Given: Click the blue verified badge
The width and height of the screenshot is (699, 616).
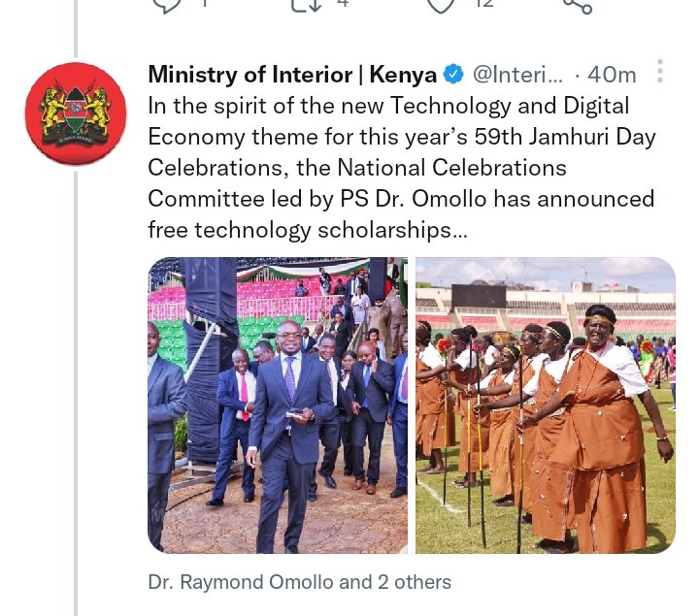Looking at the screenshot, I should click(453, 75).
